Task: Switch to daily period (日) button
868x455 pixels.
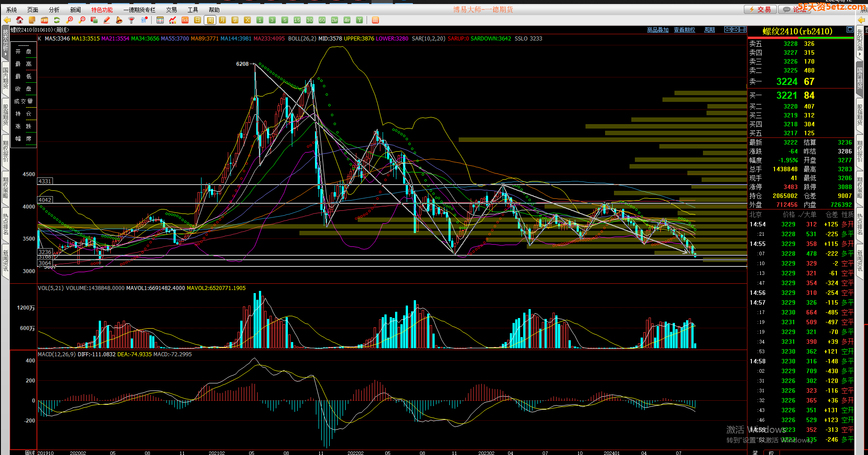Action: click(198, 20)
